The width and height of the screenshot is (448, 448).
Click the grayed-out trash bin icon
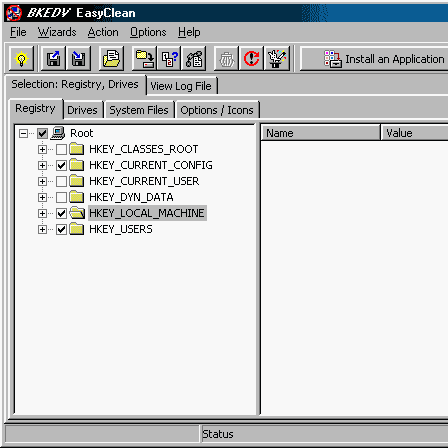(x=226, y=59)
